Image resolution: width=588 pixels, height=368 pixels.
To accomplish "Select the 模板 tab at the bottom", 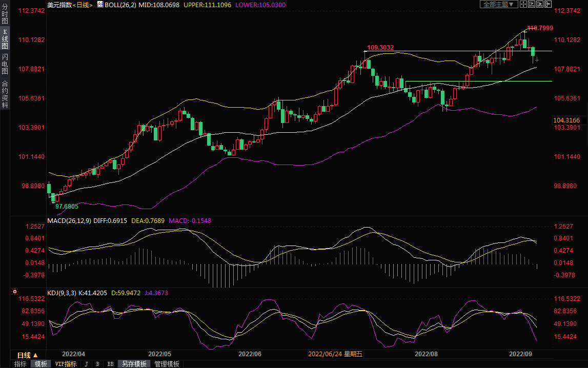I will click(x=41, y=364).
